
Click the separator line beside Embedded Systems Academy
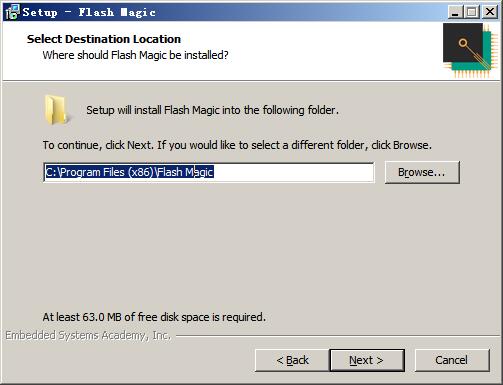[337, 336]
